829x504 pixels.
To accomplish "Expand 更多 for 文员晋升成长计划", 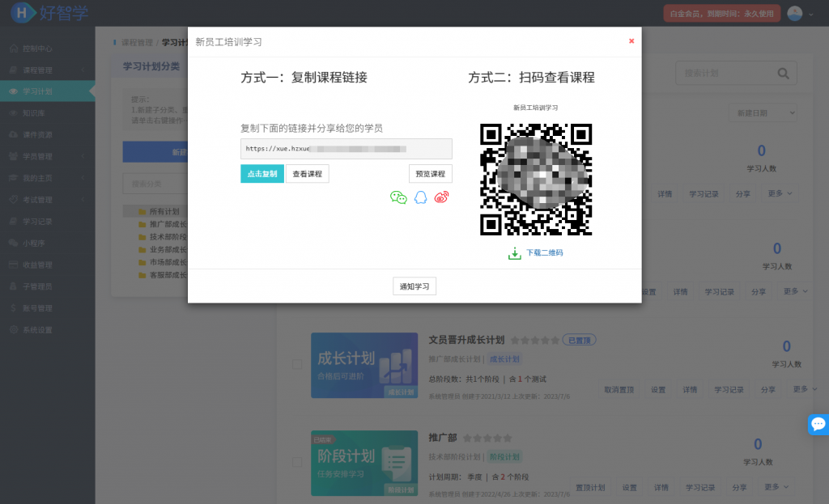I will pyautogui.click(x=800, y=389).
